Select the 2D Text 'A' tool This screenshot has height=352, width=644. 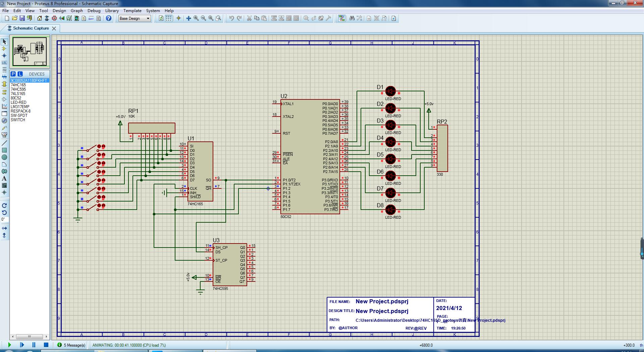[x=4, y=178]
